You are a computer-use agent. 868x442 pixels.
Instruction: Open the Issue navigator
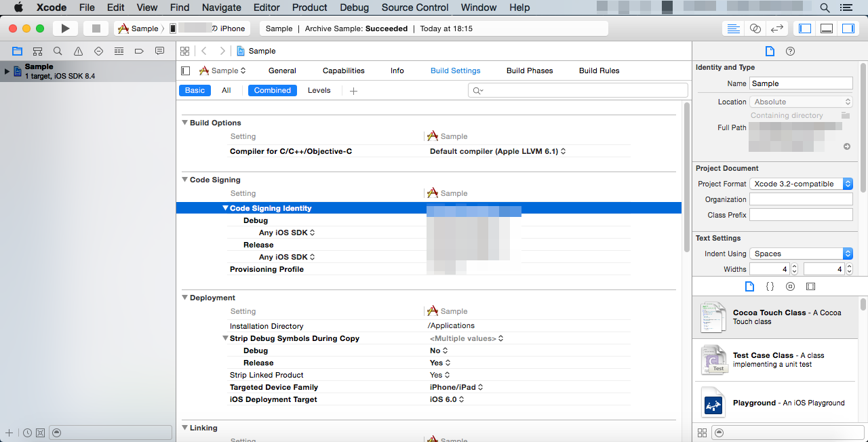tap(78, 51)
